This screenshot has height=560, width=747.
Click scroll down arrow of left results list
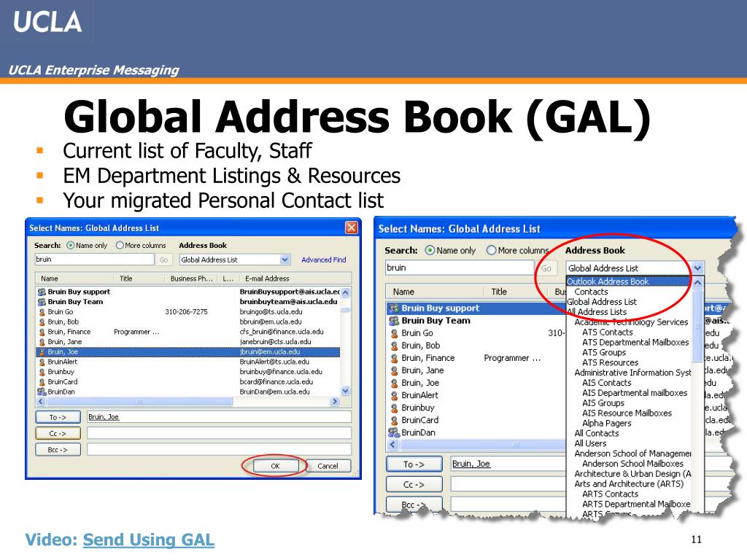(x=345, y=391)
